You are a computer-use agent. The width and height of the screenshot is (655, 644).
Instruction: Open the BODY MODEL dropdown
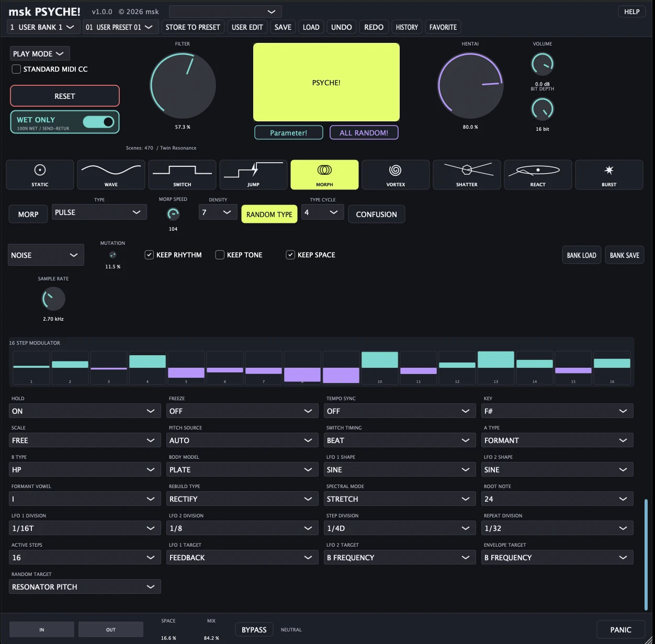(243, 469)
